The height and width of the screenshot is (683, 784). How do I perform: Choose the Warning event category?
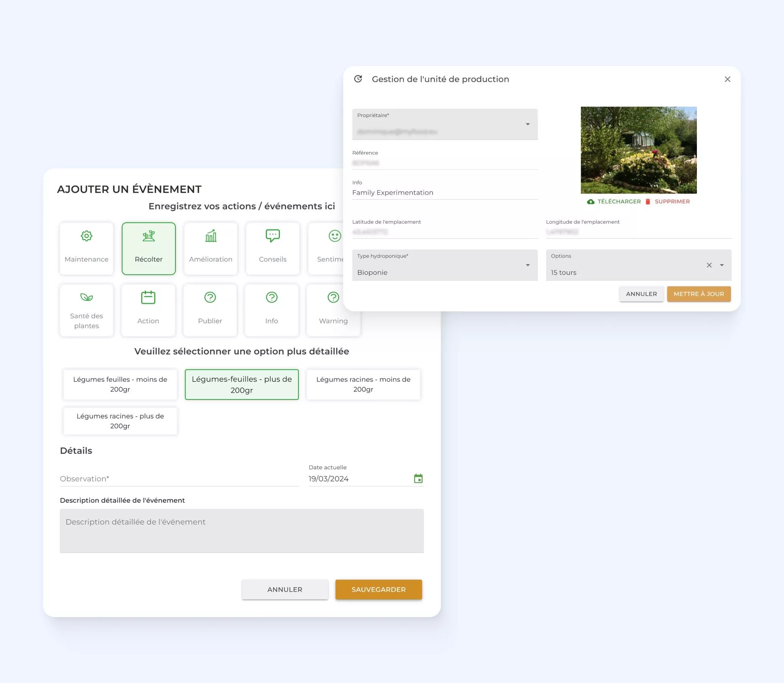point(333,310)
